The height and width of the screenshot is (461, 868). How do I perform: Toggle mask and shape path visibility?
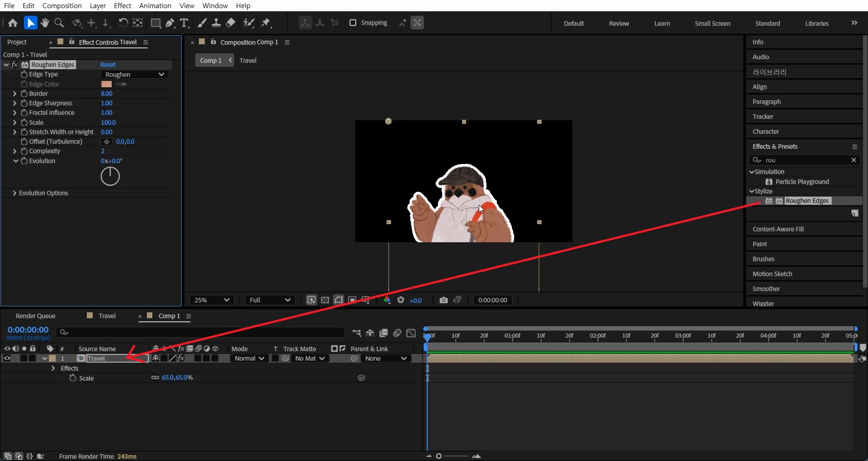tap(339, 300)
